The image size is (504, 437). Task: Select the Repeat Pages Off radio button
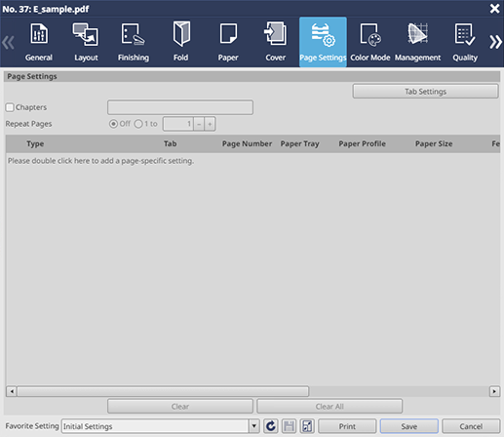[x=113, y=124]
